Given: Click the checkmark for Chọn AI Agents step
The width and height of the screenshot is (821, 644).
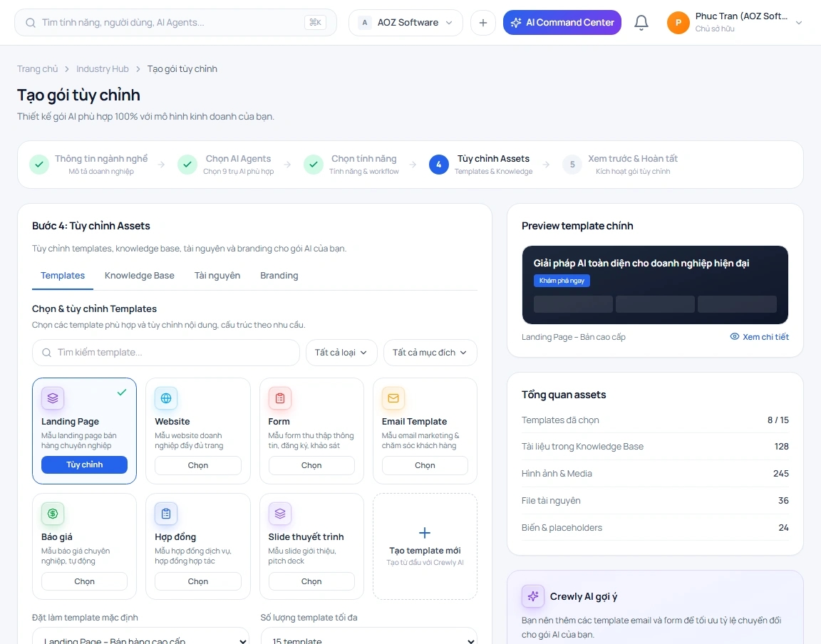Looking at the screenshot, I should point(187,165).
